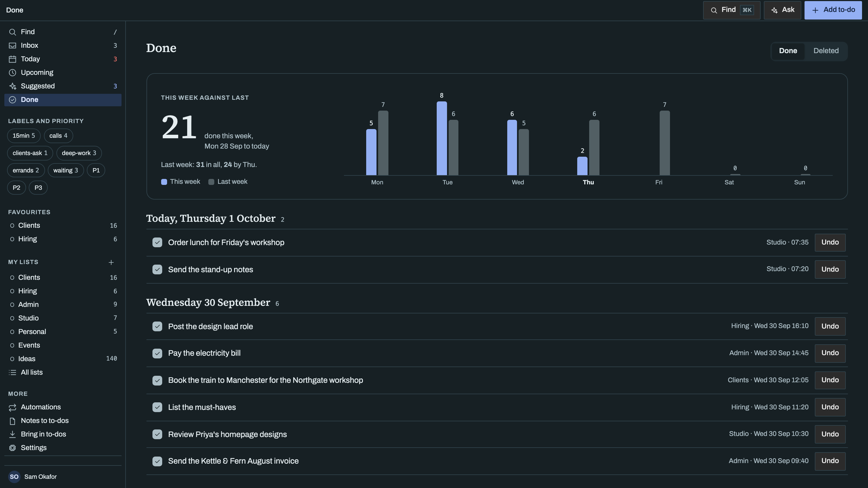Open Studio list under My Lists
The image size is (868, 488).
(63, 318)
